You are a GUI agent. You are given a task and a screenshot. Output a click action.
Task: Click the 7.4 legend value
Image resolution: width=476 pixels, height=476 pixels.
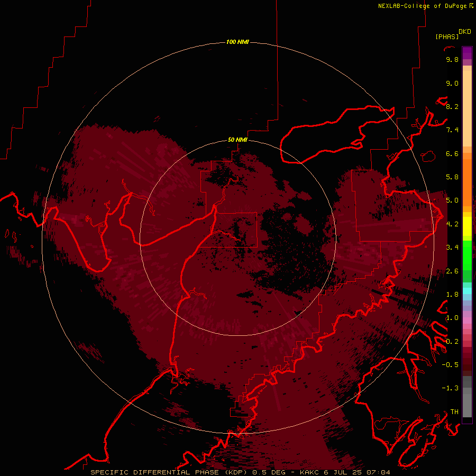[x=452, y=130]
